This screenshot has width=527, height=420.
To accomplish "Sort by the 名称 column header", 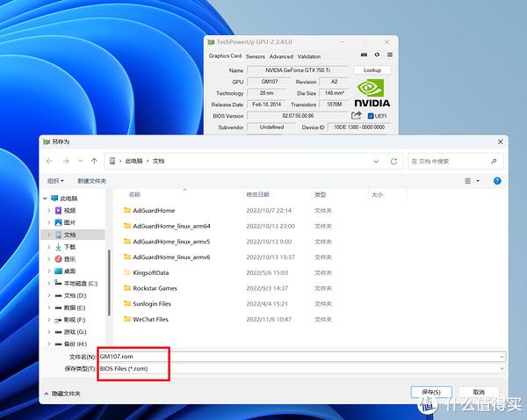I will [x=134, y=194].
